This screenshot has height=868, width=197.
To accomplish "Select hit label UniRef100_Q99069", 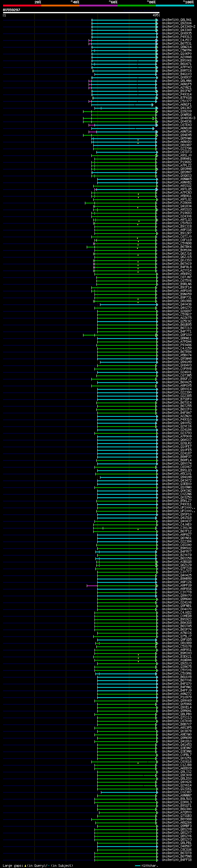I will click(177, 701).
